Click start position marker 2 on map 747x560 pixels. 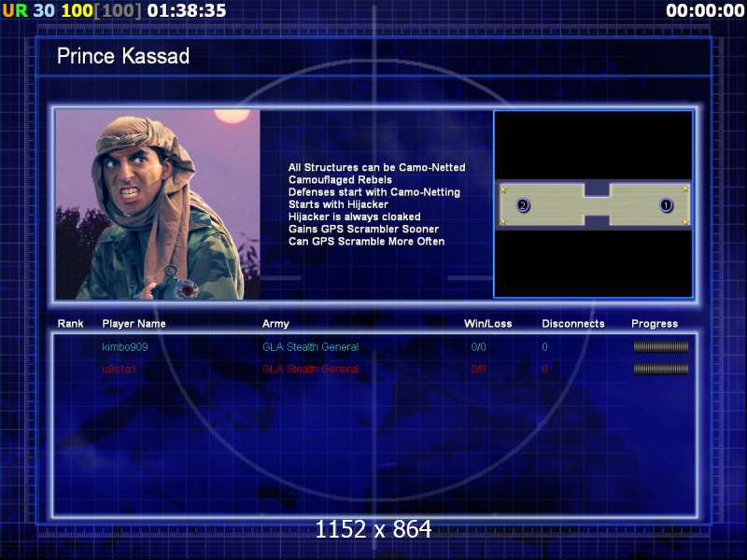pos(523,205)
